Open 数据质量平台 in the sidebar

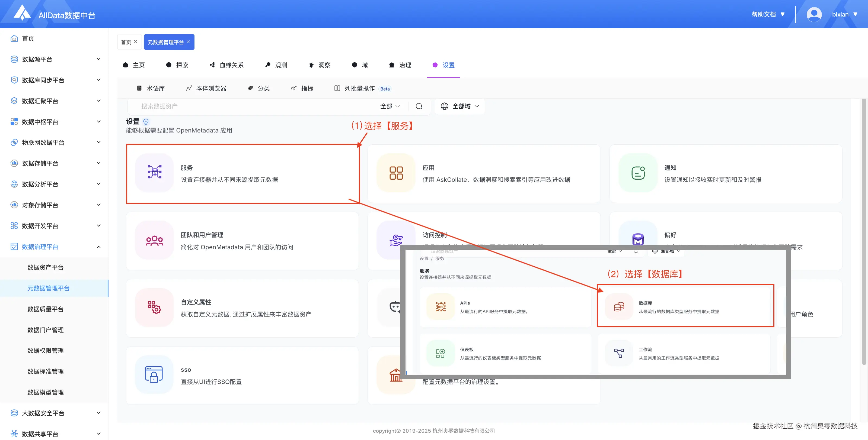point(46,309)
